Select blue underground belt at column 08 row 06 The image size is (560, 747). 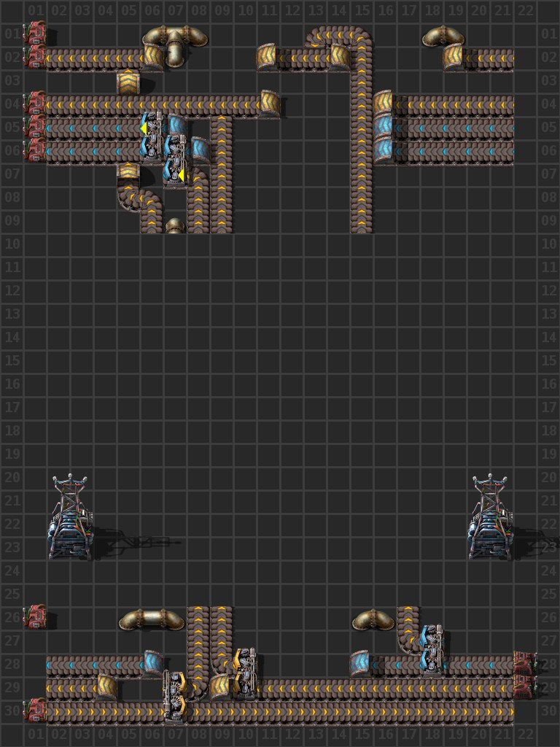pyautogui.click(x=200, y=150)
